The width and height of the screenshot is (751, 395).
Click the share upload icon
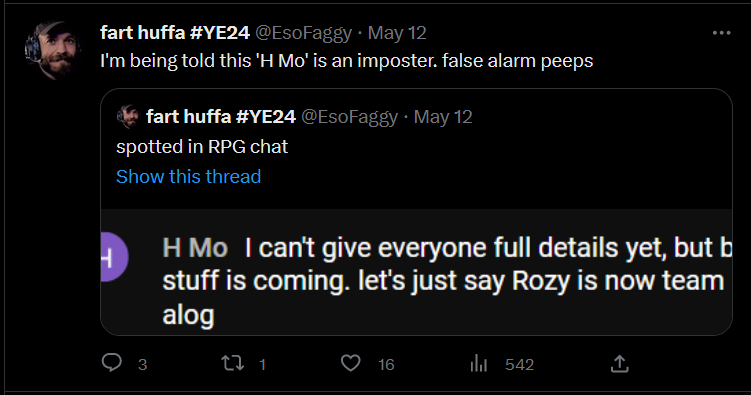point(619,363)
